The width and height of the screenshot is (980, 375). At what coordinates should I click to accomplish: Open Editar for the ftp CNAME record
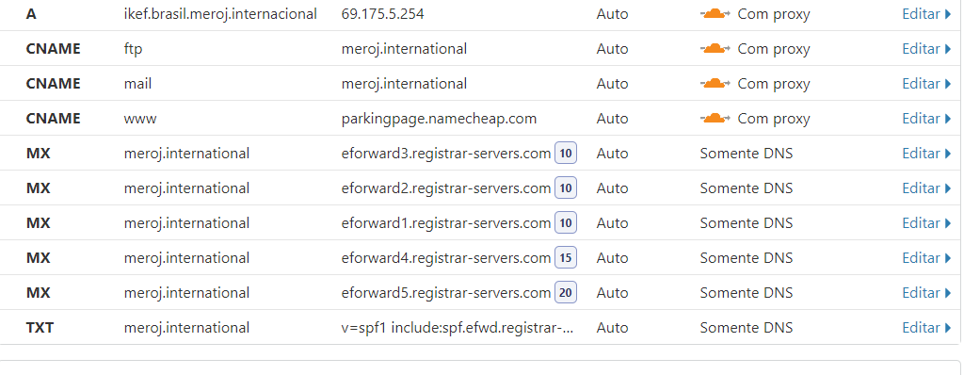(x=926, y=49)
